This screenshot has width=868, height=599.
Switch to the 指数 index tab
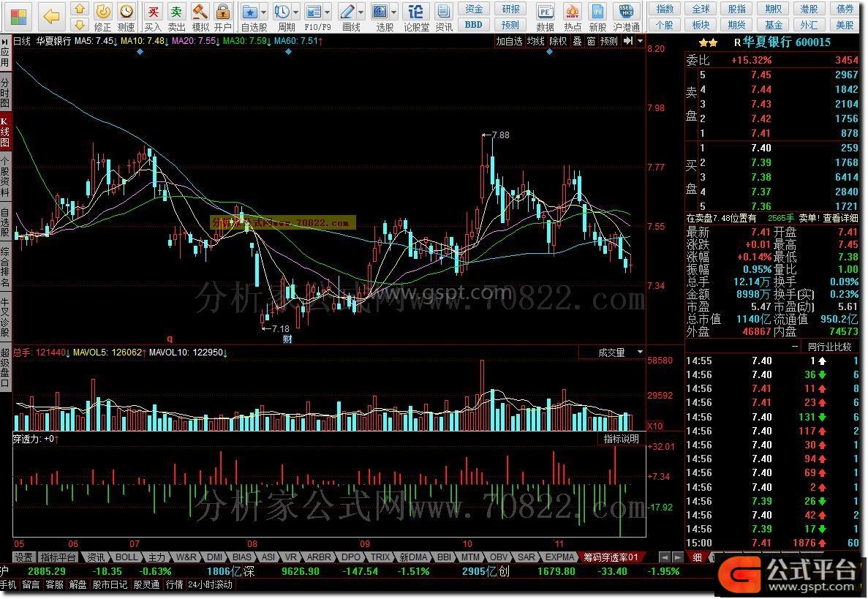coord(665,9)
